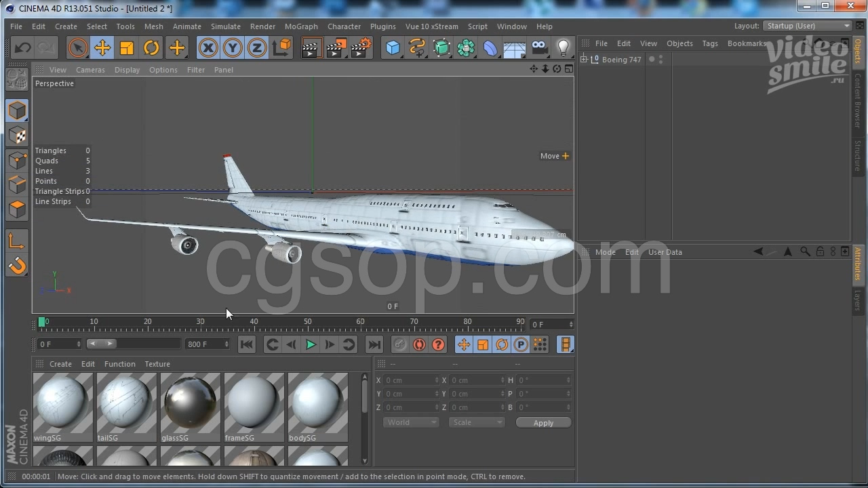Step to the previous frame
Screen dimensions: 868x488
(292, 344)
